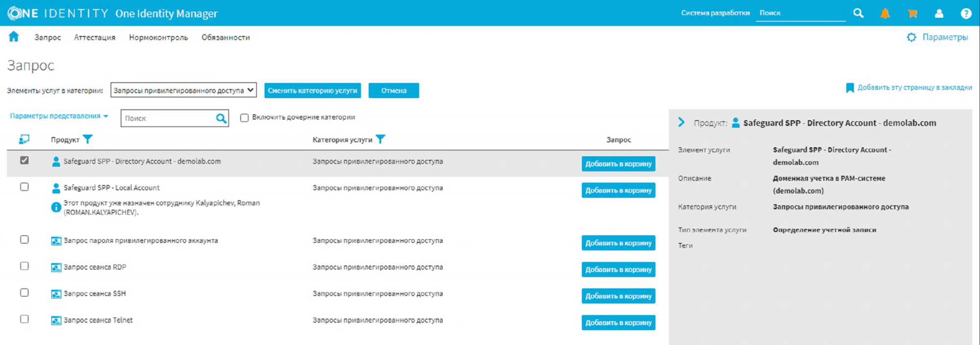
Task: Open notifications bell icon
Action: click(x=885, y=14)
